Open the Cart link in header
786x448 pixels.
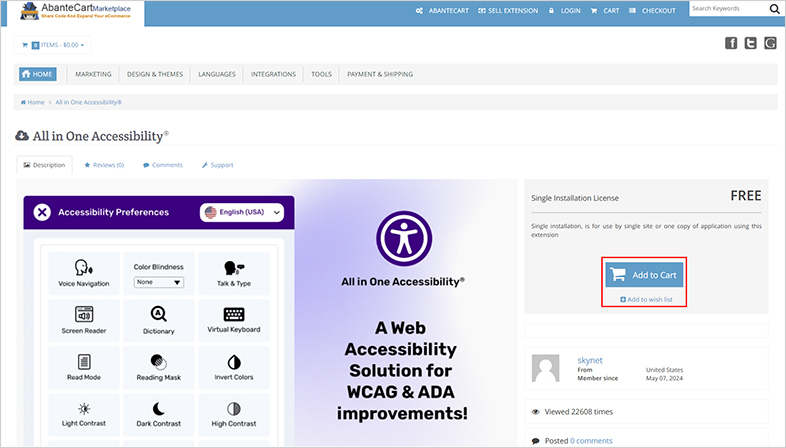click(605, 11)
